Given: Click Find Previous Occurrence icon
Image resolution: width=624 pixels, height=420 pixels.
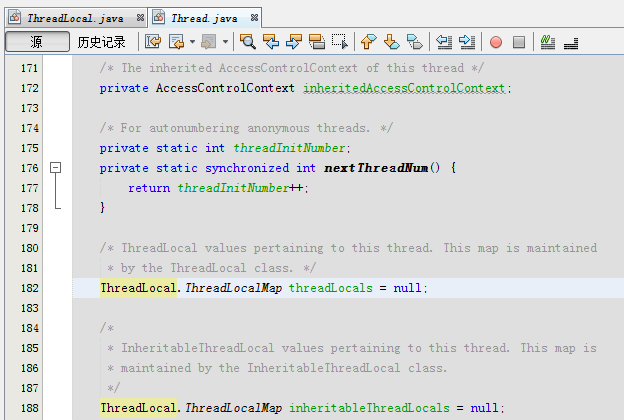Looking at the screenshot, I should click(271, 41).
